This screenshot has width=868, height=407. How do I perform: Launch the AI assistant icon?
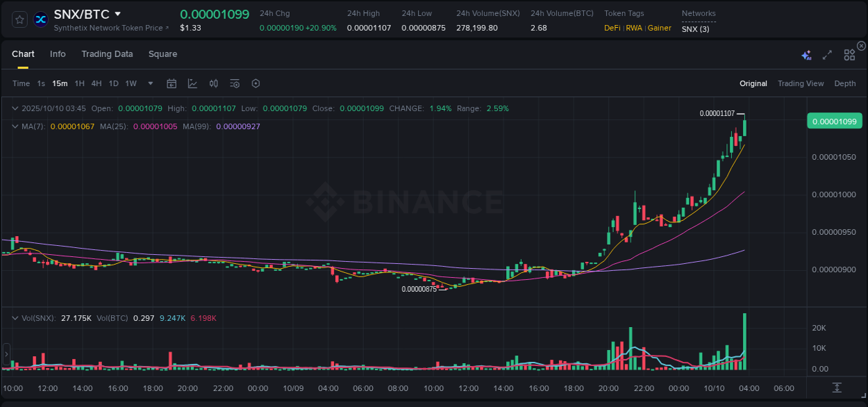[x=806, y=54]
